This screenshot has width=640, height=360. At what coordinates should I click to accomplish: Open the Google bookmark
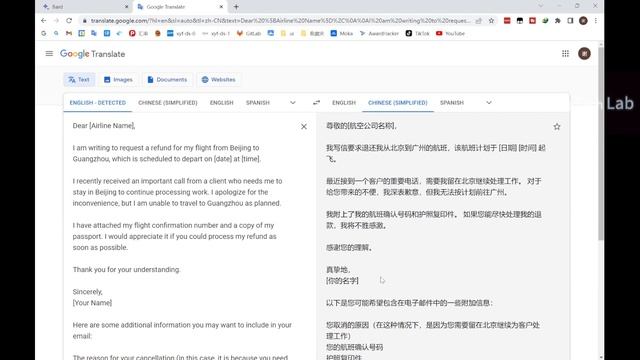click(x=44, y=33)
